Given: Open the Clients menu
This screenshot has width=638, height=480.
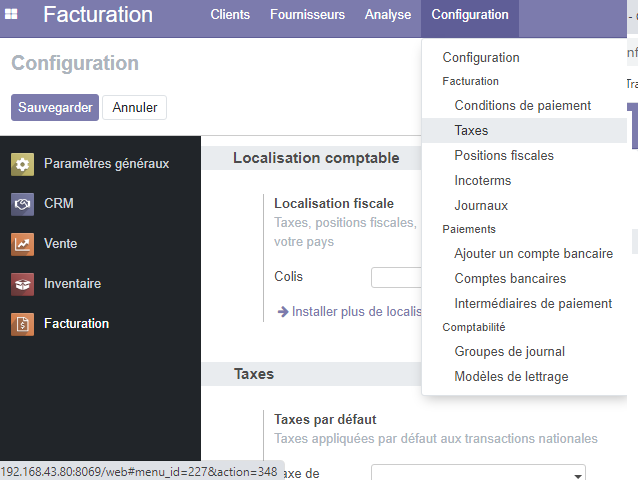Looking at the screenshot, I should (x=232, y=15).
